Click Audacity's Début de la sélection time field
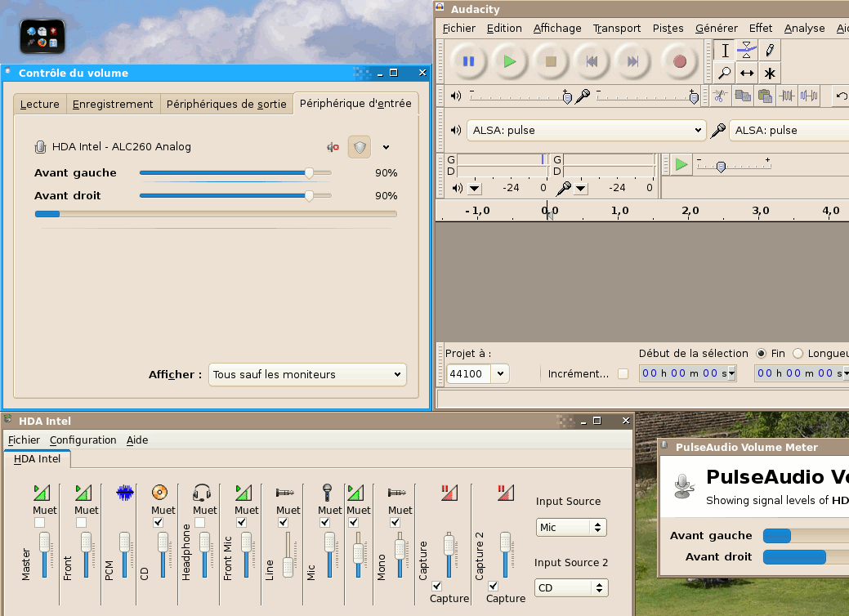 688,373
